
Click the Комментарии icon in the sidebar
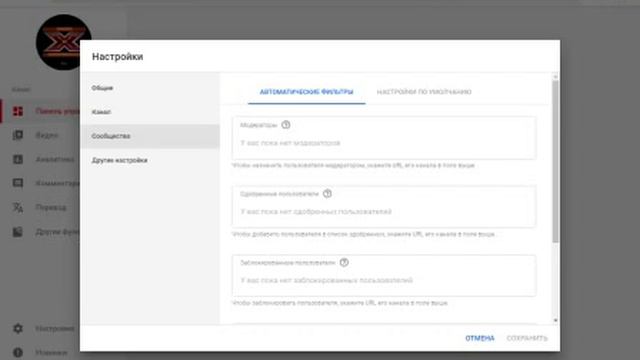coord(18,183)
